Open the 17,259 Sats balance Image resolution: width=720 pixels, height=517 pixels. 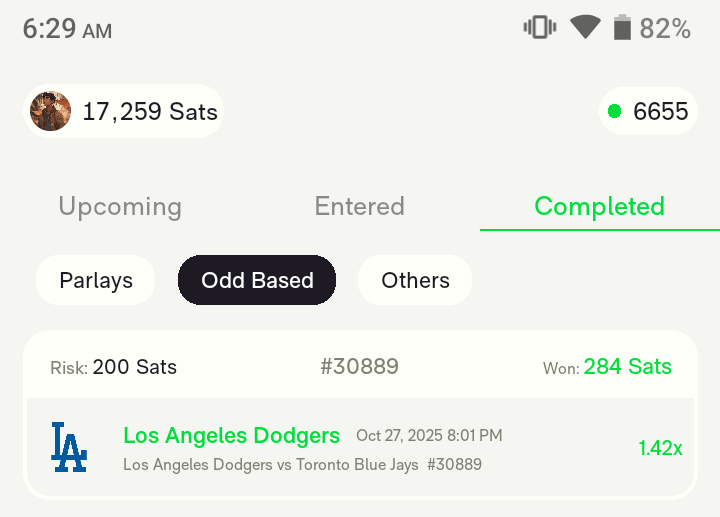click(x=150, y=111)
